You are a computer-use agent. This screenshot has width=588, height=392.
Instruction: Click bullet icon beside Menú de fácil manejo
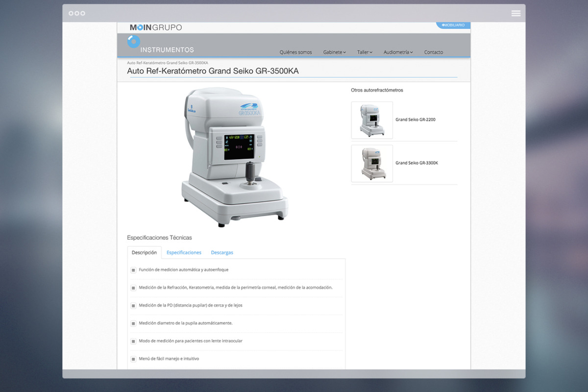click(x=133, y=359)
